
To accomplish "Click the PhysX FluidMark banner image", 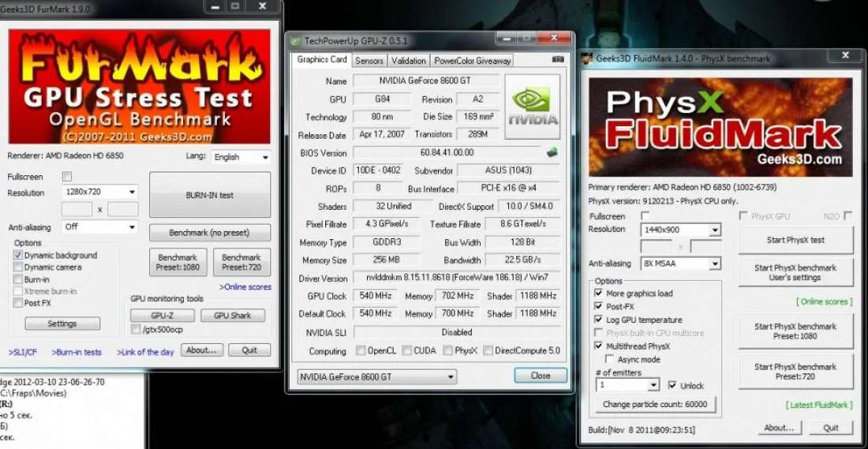I will 720,127.
